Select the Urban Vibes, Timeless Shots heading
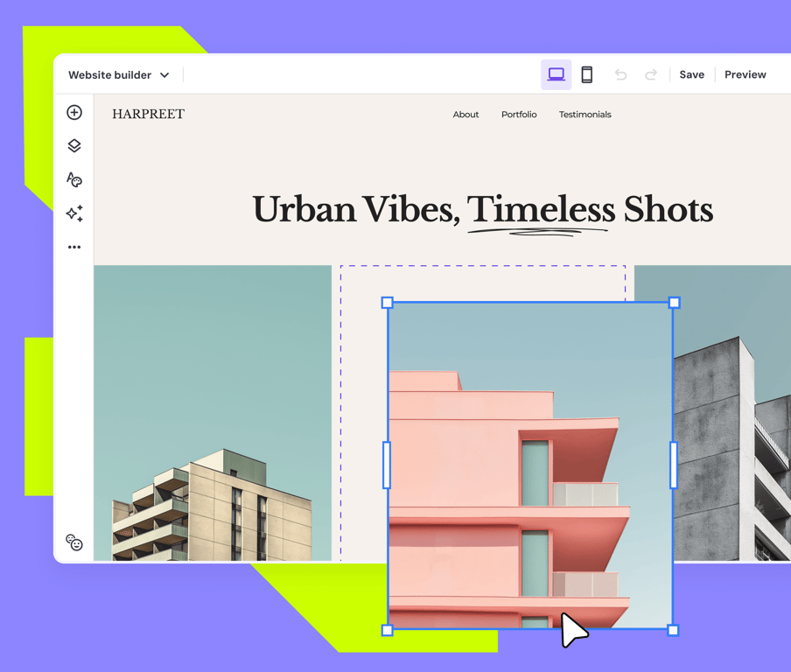 pos(483,209)
